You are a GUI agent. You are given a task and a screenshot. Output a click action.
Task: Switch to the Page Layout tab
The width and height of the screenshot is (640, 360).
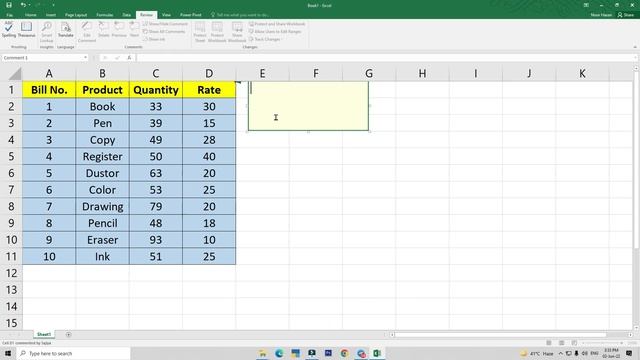pos(76,15)
